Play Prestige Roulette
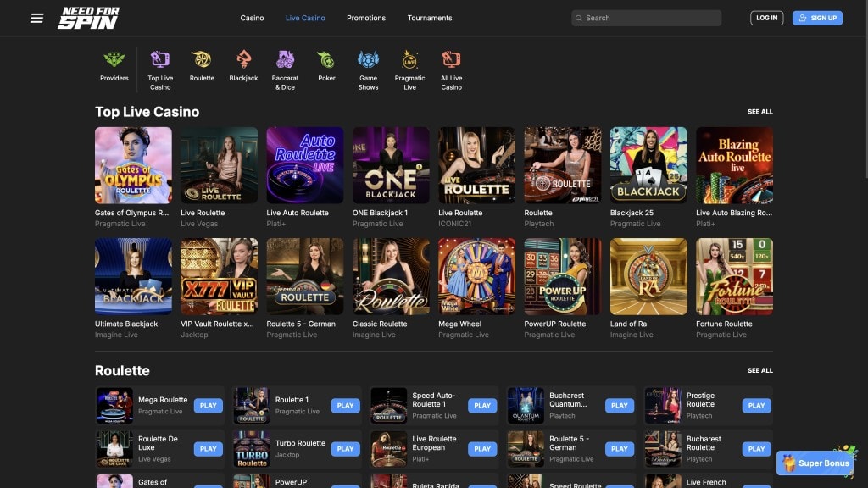 pos(757,406)
